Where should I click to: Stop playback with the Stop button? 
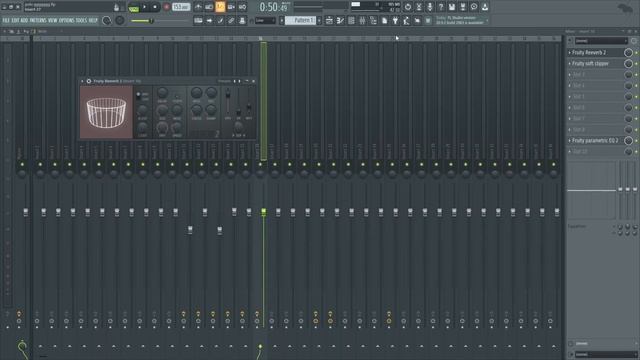tap(155, 7)
